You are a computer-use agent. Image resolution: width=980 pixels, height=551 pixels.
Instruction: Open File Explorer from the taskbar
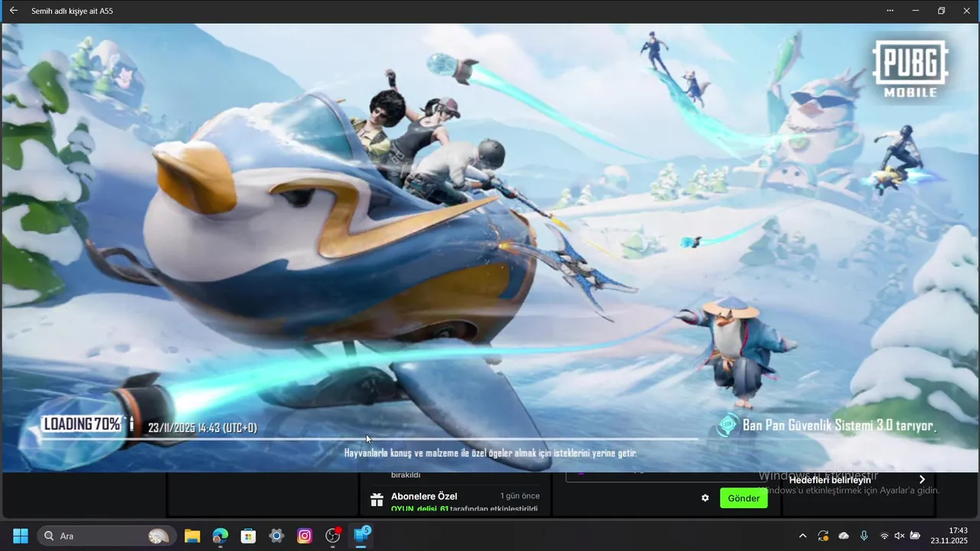tap(191, 536)
